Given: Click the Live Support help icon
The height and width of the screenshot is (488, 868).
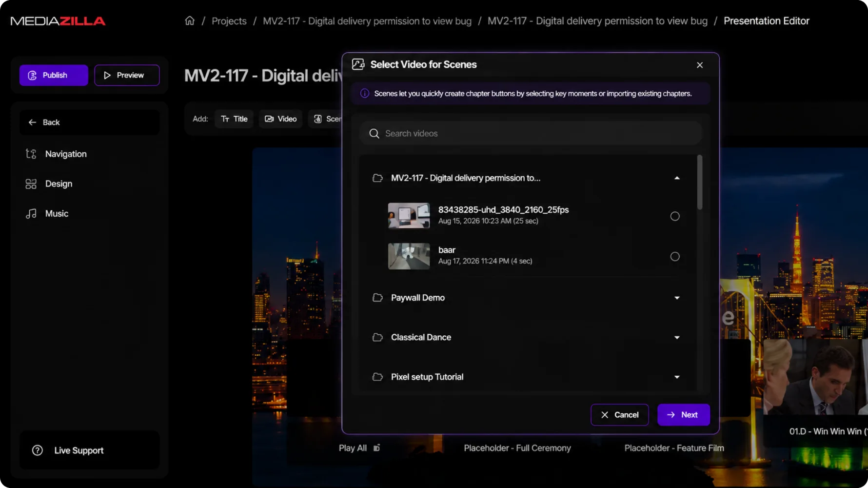Looking at the screenshot, I should [x=38, y=450].
